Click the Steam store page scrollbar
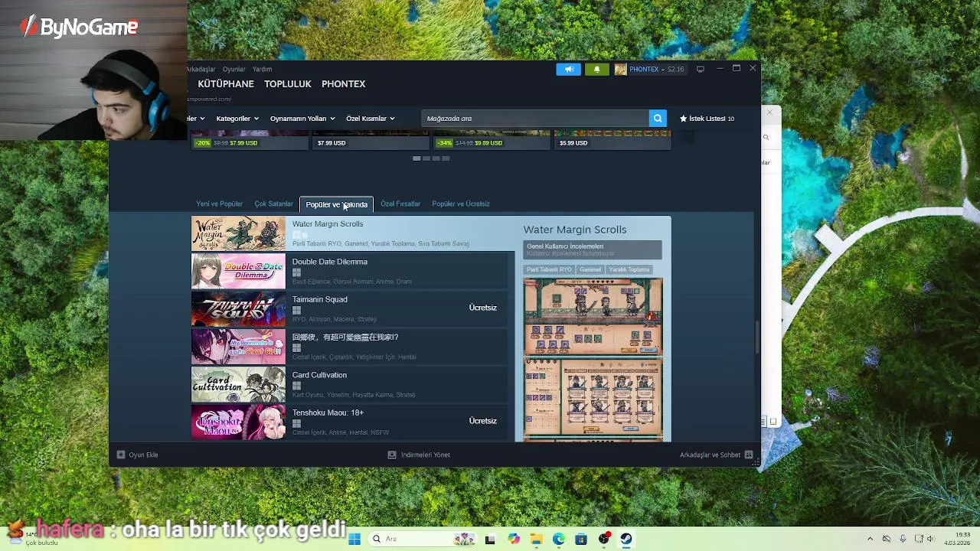The image size is (980, 551). (758, 337)
